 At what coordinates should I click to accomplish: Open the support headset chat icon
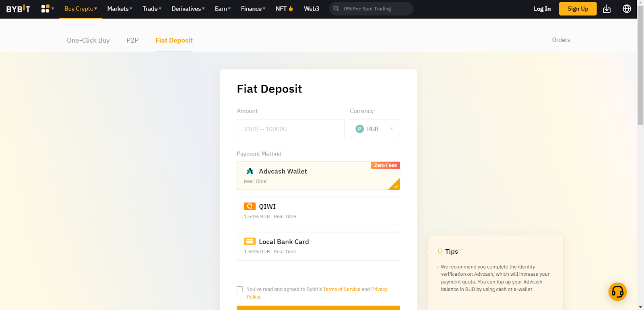(x=617, y=292)
